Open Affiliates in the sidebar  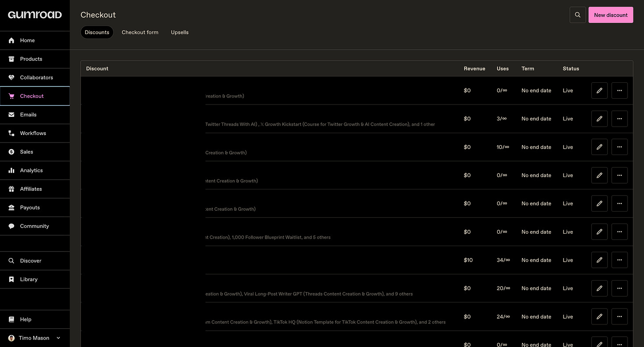(35, 189)
